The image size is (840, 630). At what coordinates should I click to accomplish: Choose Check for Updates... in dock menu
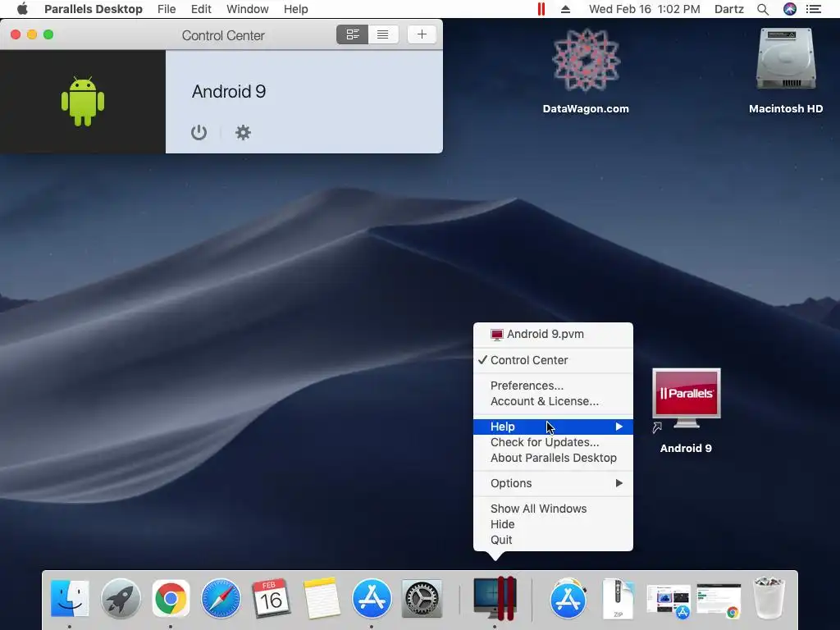(x=553, y=442)
